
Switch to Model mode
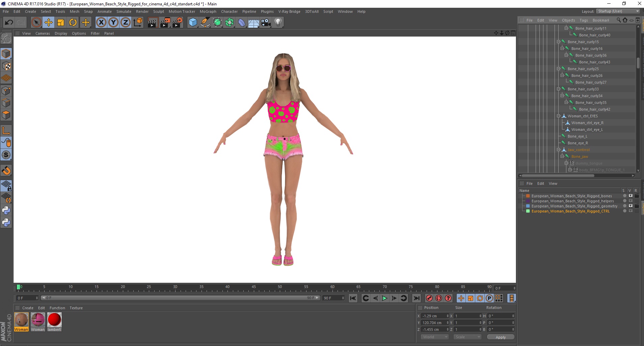6,54
